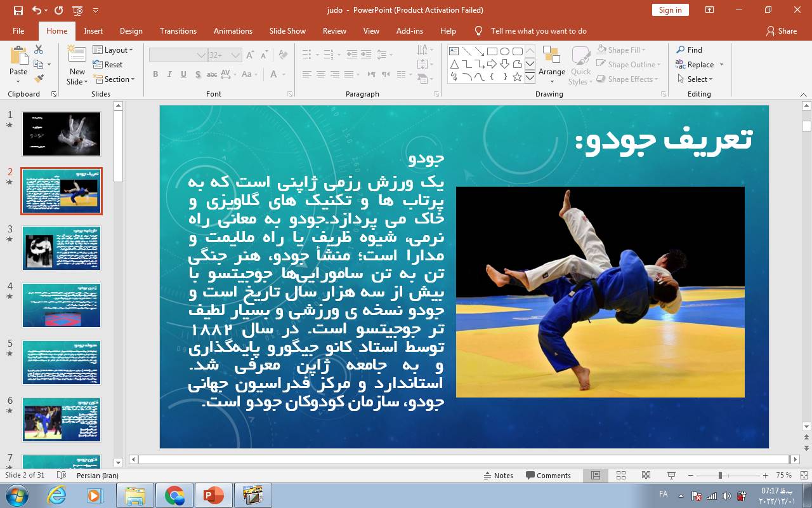The image size is (812, 508).
Task: Switch to Slide Sorter view on status bar
Action: tap(620, 475)
